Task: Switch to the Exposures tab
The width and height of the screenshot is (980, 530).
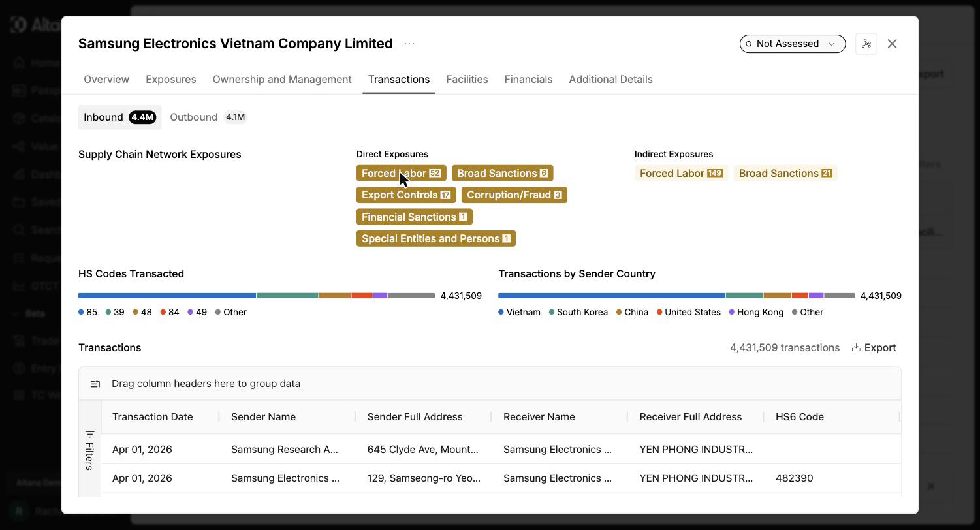Action: click(x=171, y=79)
